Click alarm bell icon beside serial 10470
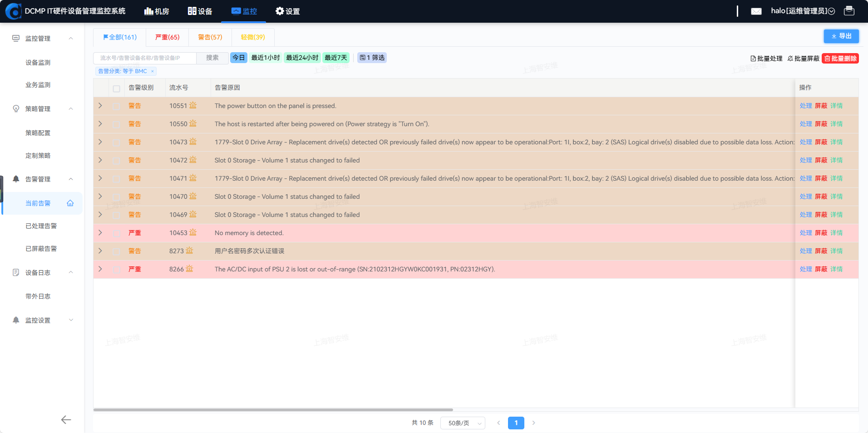 pos(193,196)
